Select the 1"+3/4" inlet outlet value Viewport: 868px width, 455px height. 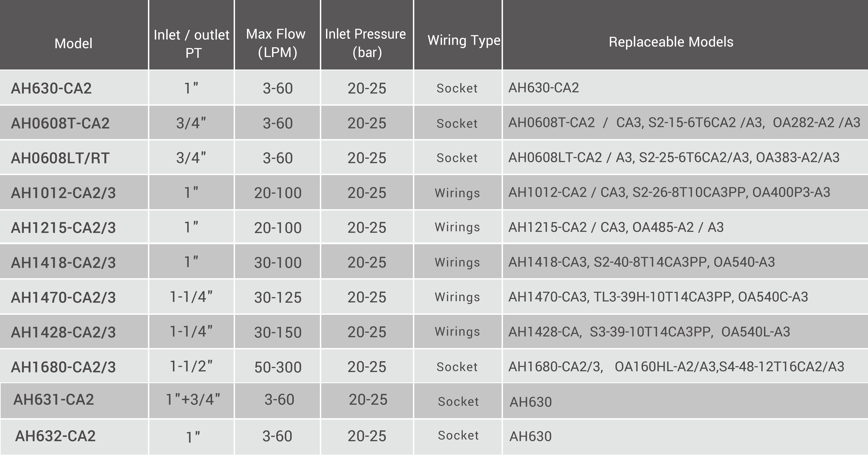[193, 399]
